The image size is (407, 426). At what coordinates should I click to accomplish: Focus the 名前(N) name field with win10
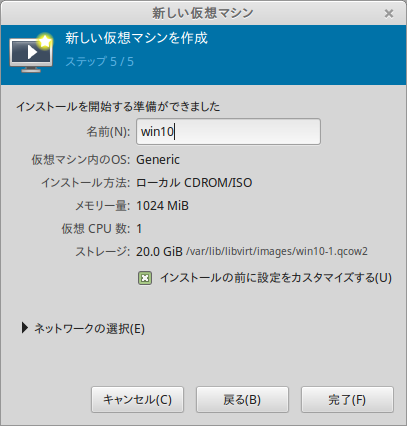[228, 132]
